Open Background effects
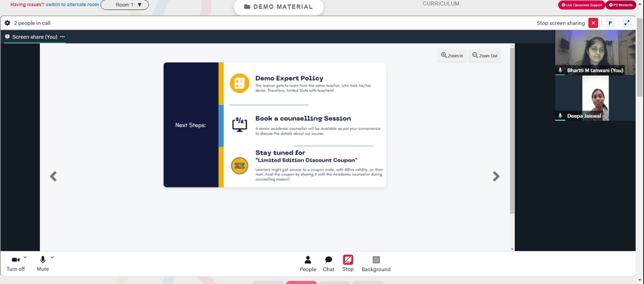The height and width of the screenshot is (284, 644). 376,263
